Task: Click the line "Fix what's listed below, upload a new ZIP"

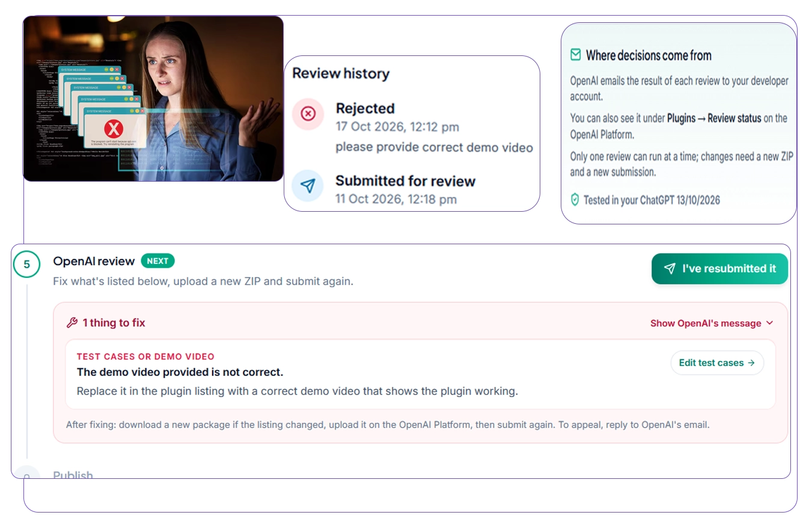Action: click(x=203, y=281)
